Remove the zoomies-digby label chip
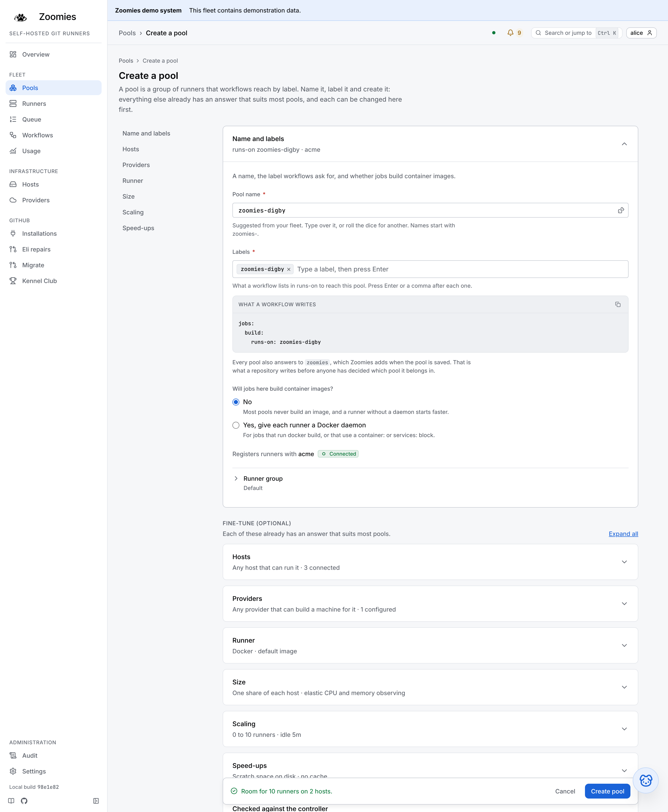 289,269
